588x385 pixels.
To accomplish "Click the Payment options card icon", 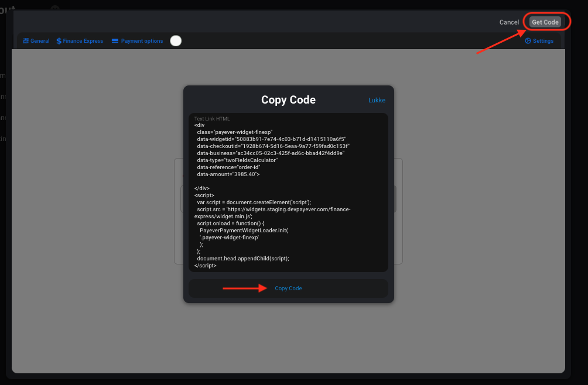I will [115, 41].
